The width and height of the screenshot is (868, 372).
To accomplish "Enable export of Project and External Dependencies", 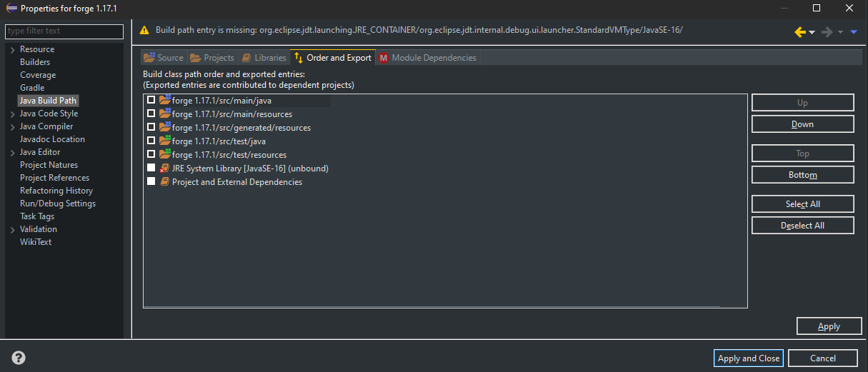I will pyautogui.click(x=151, y=181).
